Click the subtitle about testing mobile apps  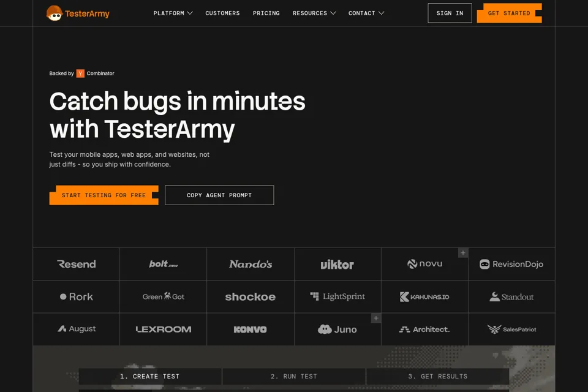point(129,159)
